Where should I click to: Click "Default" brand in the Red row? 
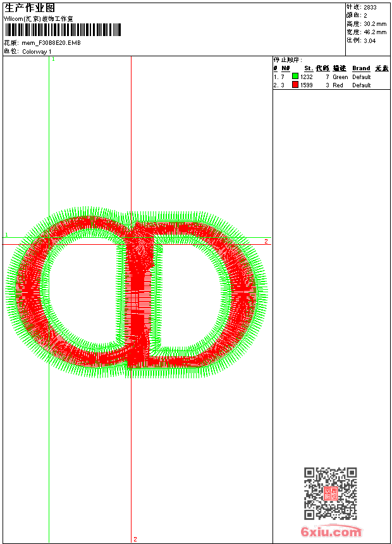pyautogui.click(x=362, y=85)
